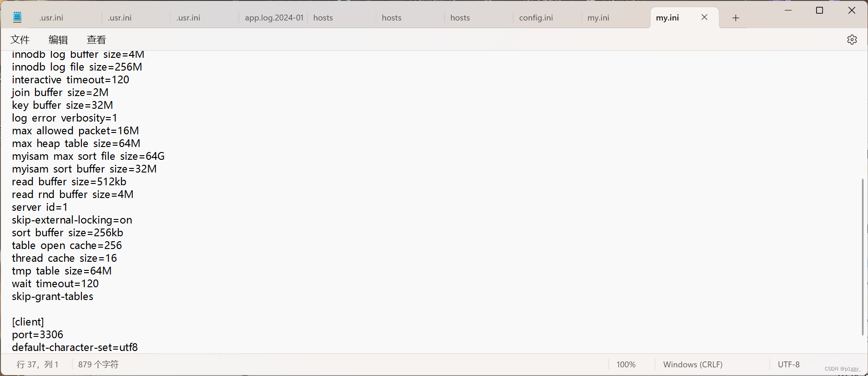The width and height of the screenshot is (868, 376).
Task: Click 'myisam sort buffer size=32M' line
Action: 84,169
